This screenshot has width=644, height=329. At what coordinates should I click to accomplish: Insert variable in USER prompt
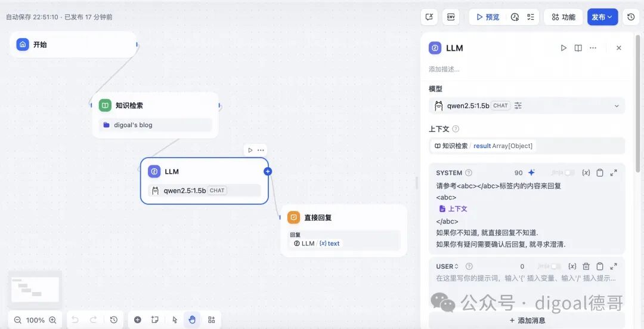572,266
